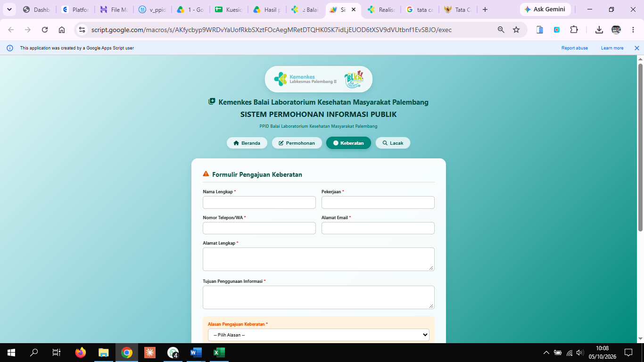
Task: Open the Lacak tracking tab
Action: click(x=393, y=143)
